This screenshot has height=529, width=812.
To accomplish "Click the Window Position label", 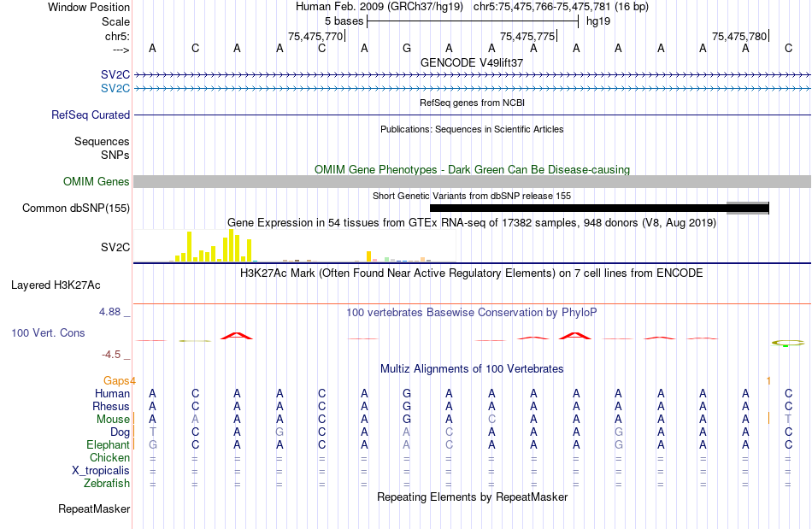I will [x=89, y=7].
